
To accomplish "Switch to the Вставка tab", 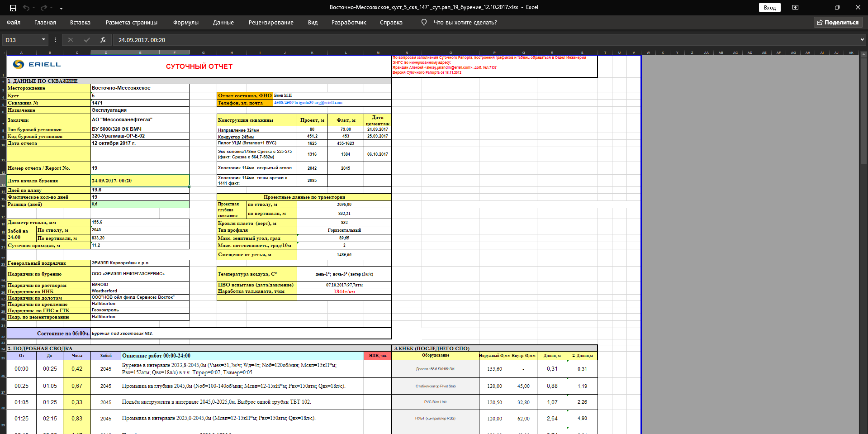I will [80, 22].
